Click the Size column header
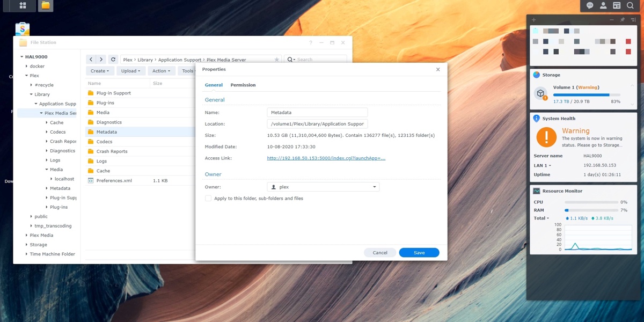Viewport: 644px width, 322px height. (x=172, y=84)
